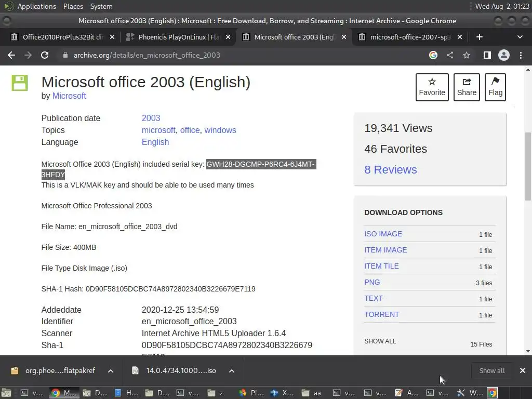Download the ITEM IMAGE file

point(385,250)
